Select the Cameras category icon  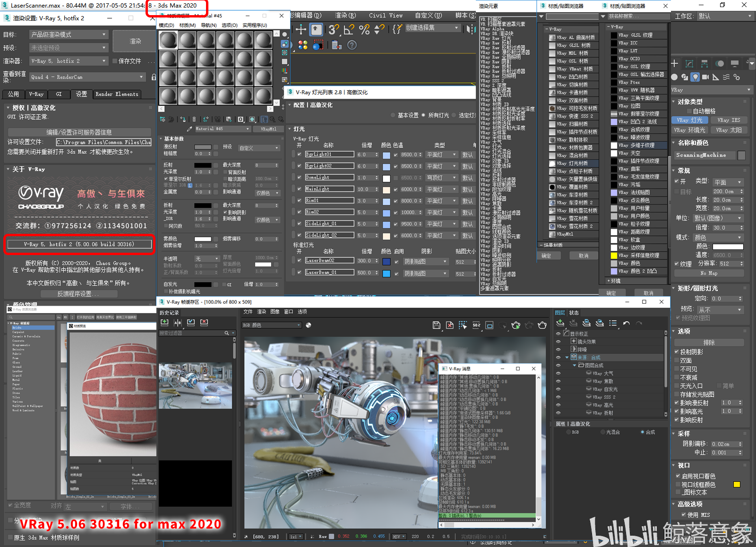[705, 77]
